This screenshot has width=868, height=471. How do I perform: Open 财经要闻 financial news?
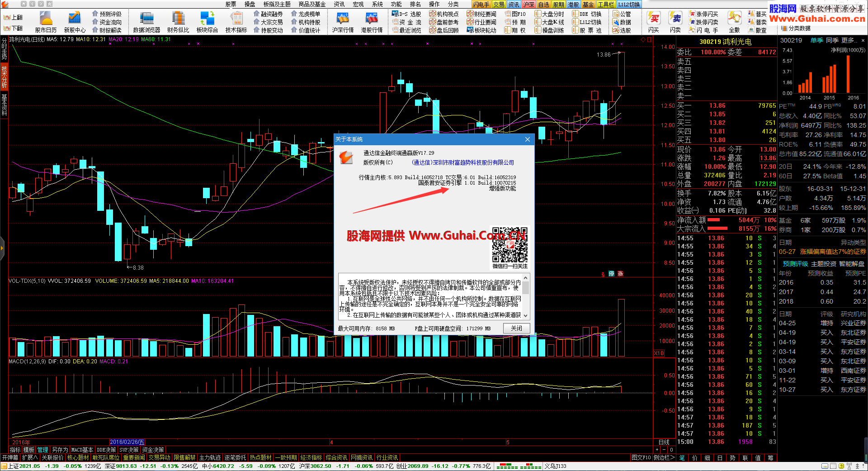(481, 14)
